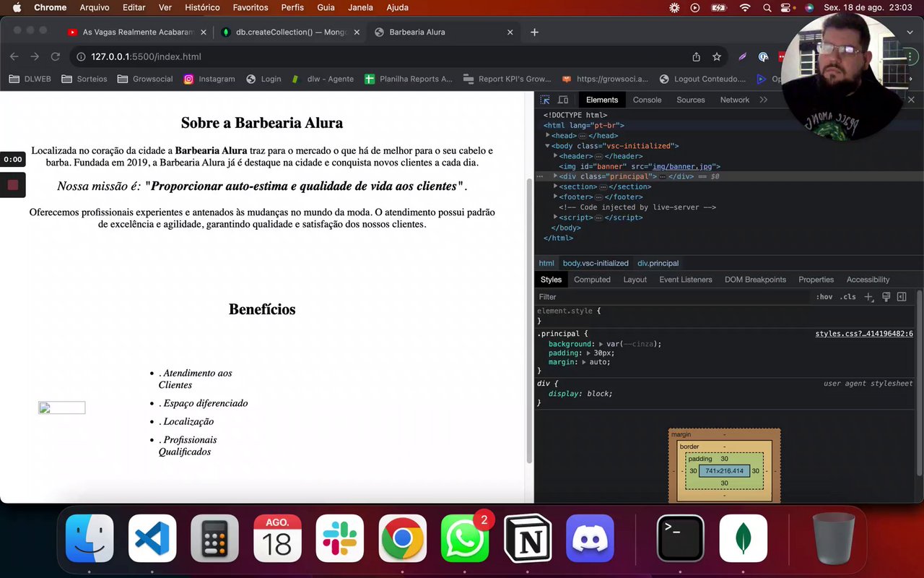Toggle the .cls class editor
Screen dimensions: 924x578
click(x=848, y=297)
